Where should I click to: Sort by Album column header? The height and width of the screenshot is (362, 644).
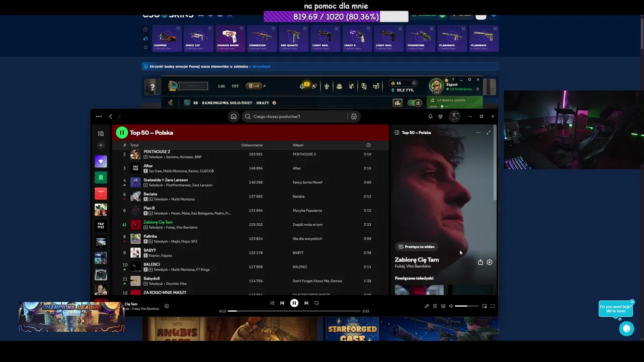(x=298, y=145)
